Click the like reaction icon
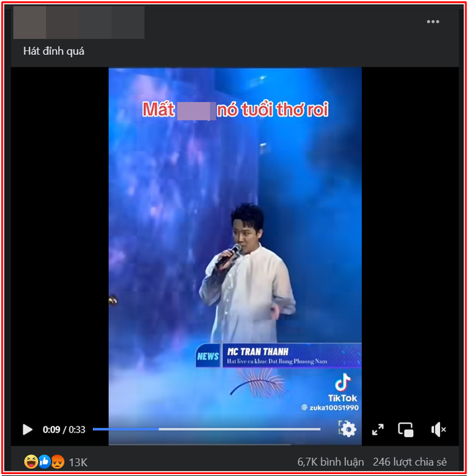 point(44,462)
